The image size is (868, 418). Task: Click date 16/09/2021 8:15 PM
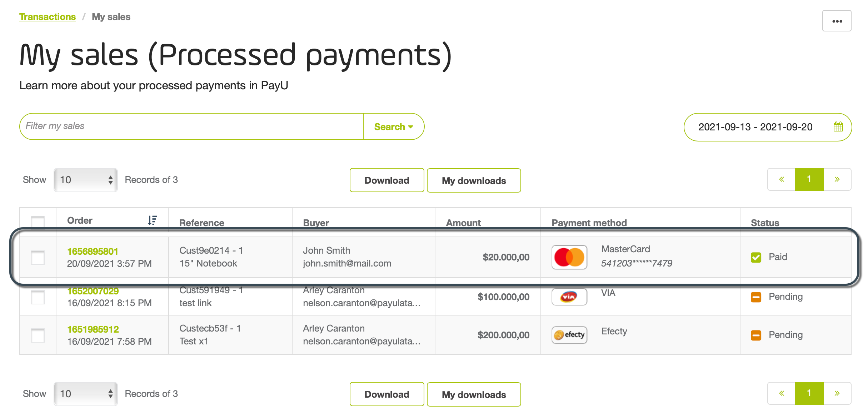pos(109,303)
